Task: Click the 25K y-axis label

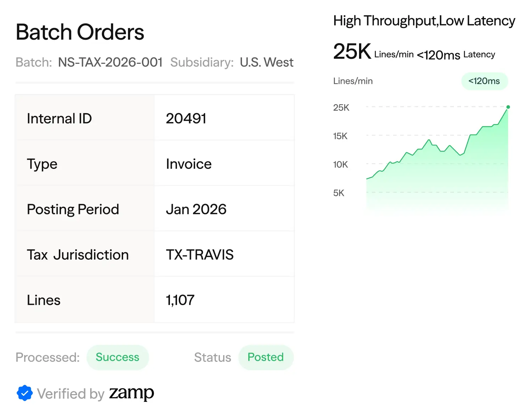Action: click(x=341, y=107)
